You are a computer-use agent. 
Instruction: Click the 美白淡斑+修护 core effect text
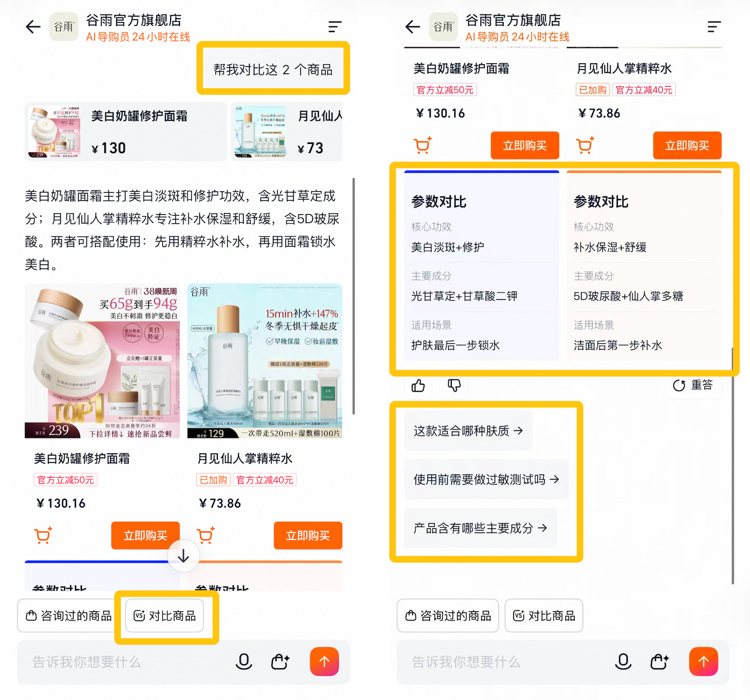tap(448, 247)
